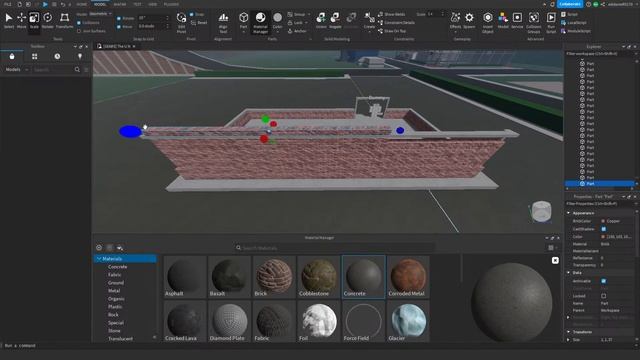Viewport: 640px width, 360px height.
Task: Insert a new LocalScript
Action: pyautogui.click(x=574, y=22)
